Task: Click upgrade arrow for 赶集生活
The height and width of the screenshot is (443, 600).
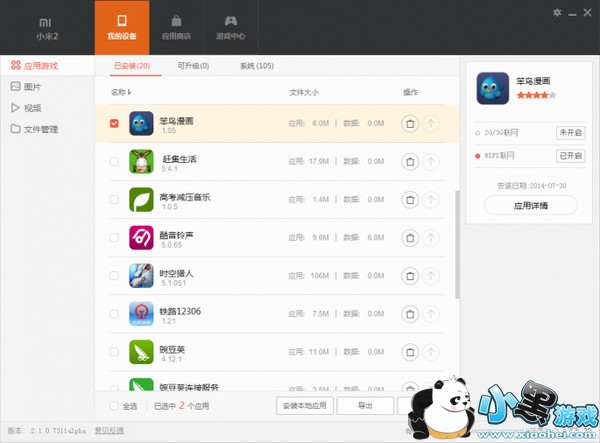Action: click(x=431, y=161)
